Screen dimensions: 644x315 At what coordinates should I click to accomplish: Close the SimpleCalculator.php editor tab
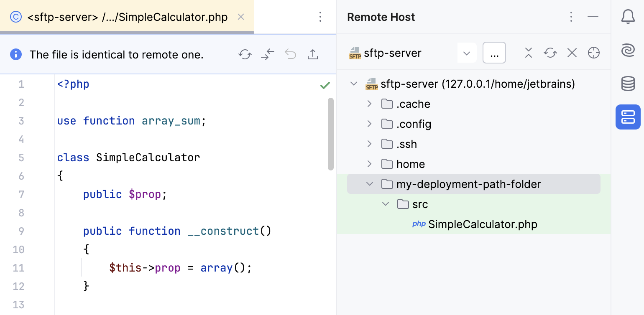240,17
